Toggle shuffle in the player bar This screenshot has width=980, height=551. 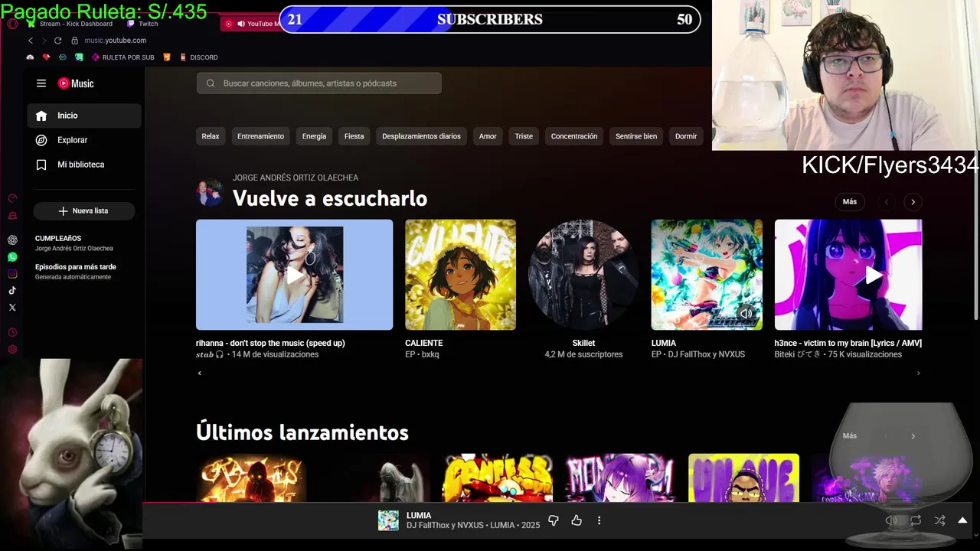point(939,520)
